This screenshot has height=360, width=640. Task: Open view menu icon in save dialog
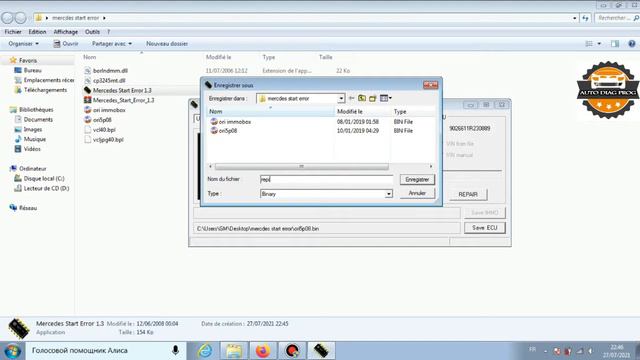[385, 98]
